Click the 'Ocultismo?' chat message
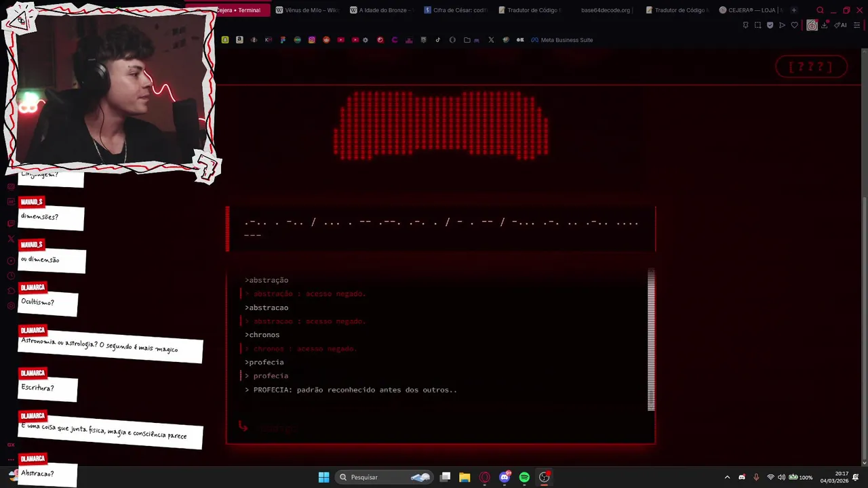 pyautogui.click(x=47, y=304)
